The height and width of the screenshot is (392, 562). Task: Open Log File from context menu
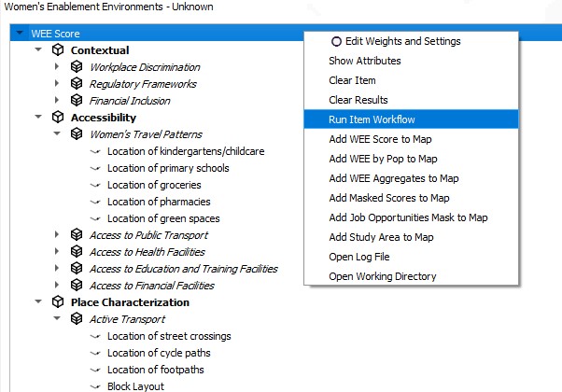click(x=411, y=257)
